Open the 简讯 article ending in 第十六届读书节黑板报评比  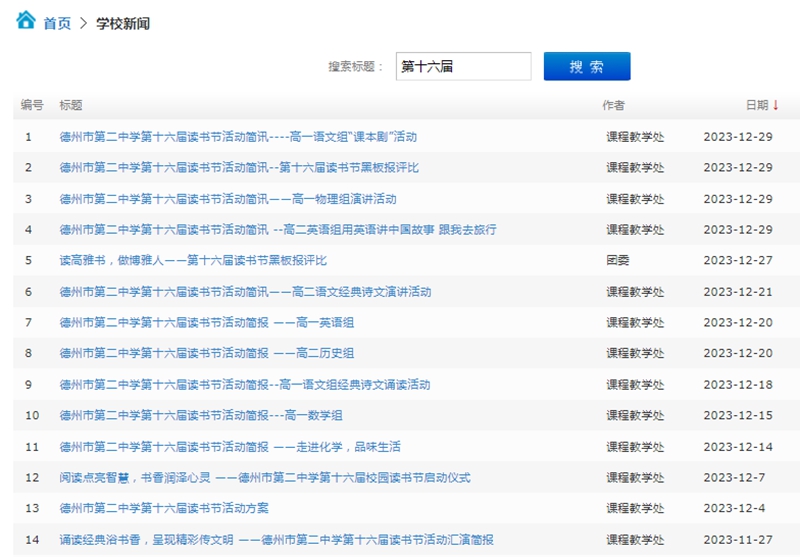tap(239, 167)
